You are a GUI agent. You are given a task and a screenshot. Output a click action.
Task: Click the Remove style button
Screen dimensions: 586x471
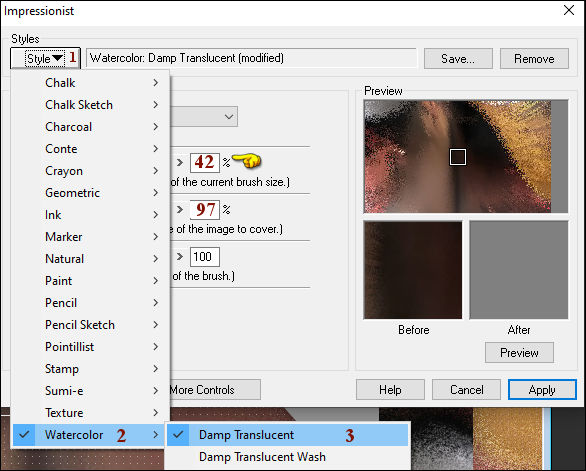(x=534, y=58)
